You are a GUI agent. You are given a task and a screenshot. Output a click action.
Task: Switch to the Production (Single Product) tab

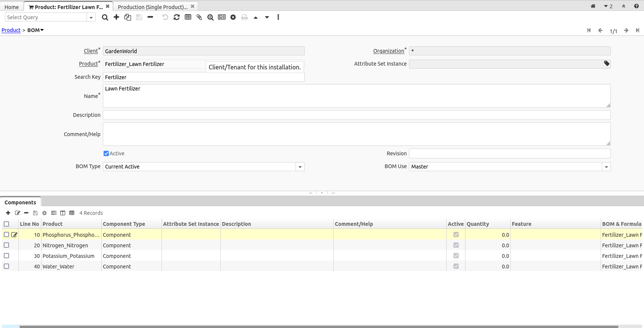tap(153, 7)
